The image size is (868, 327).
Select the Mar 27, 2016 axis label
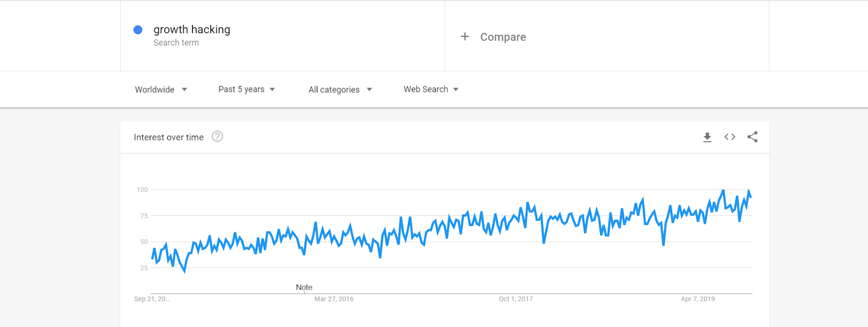[334, 299]
